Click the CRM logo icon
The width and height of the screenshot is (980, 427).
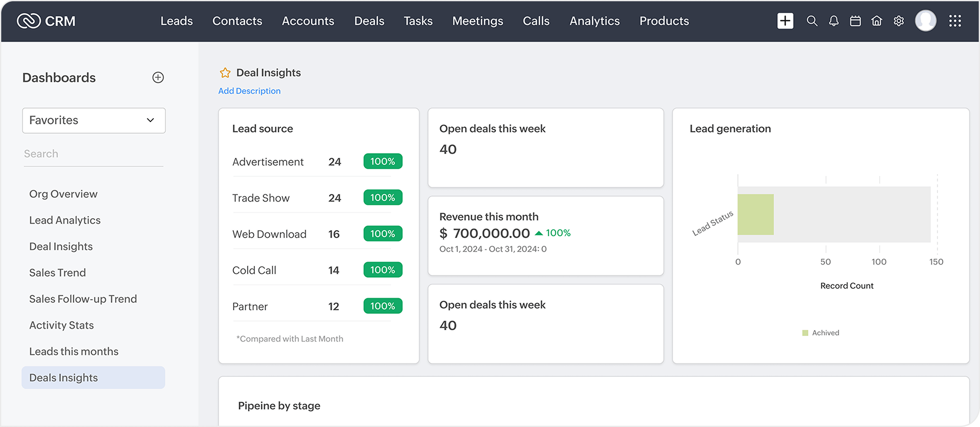pos(29,21)
